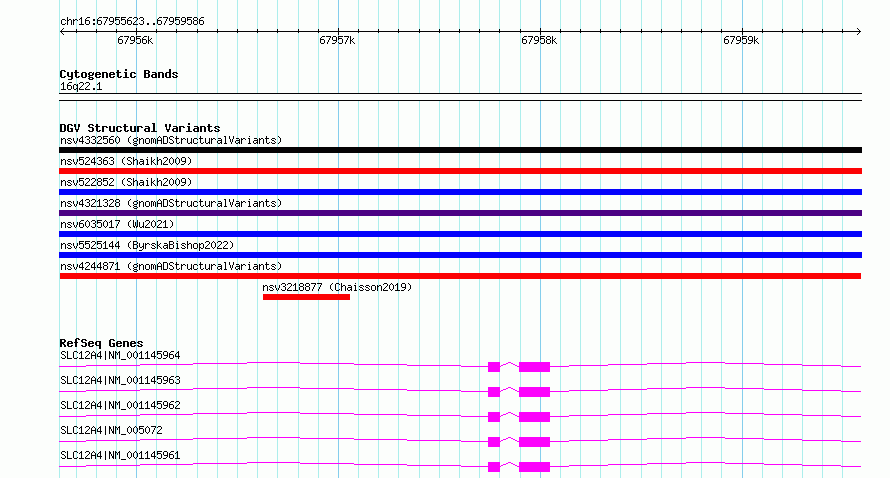Click the chr16:67955623..67959586 region label
This screenshot has height=478, width=890.
(x=132, y=22)
